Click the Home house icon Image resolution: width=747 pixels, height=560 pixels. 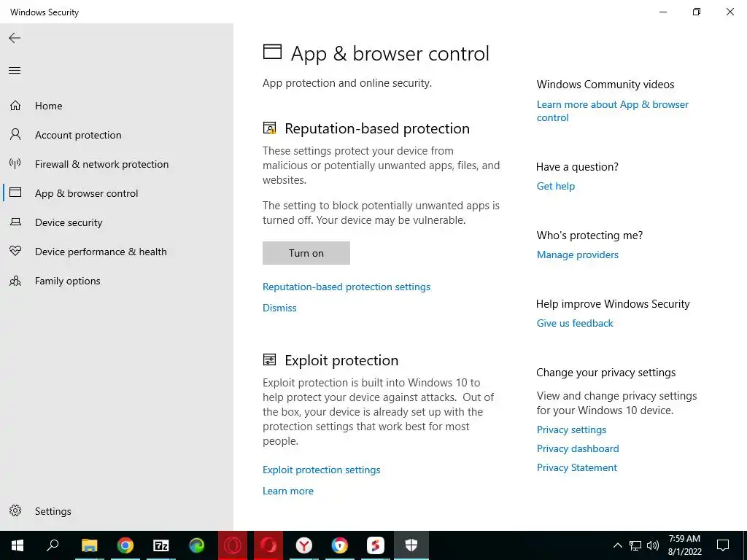(15, 105)
